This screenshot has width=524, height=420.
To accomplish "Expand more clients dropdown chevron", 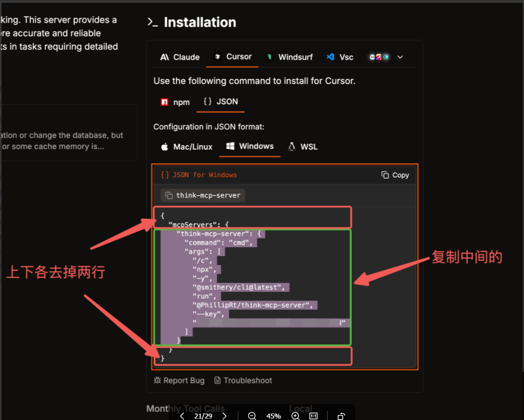I will coord(400,57).
